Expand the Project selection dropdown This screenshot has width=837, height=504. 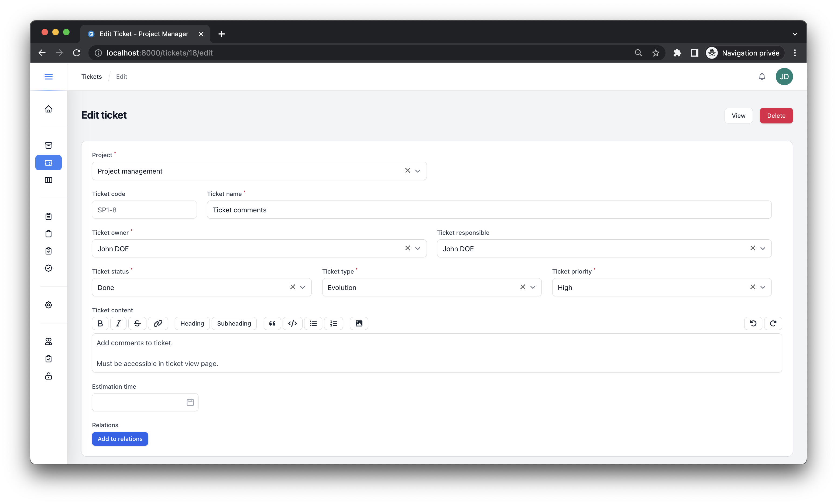click(418, 171)
